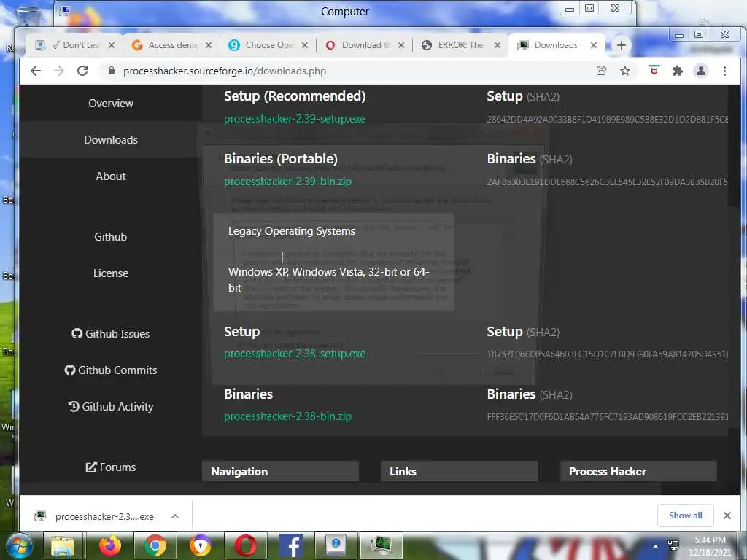
Task: Click 'Legacy Operating Systems' text
Action: (x=292, y=231)
